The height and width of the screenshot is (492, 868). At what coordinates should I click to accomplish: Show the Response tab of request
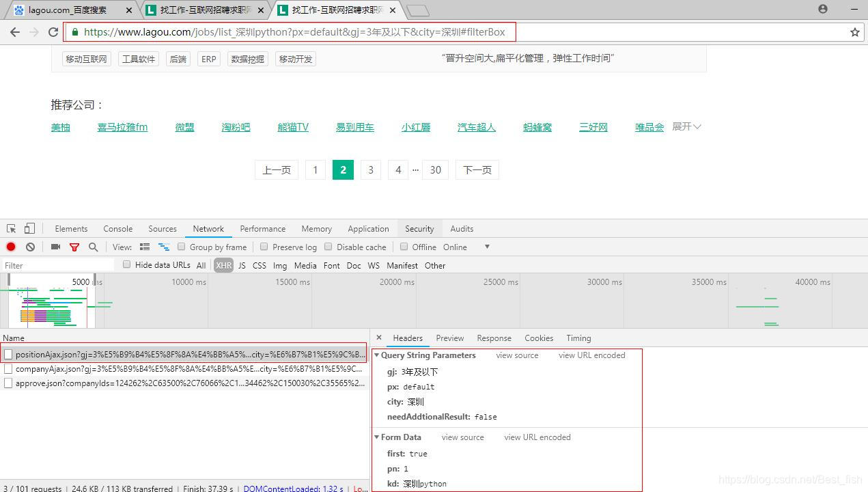tap(494, 338)
